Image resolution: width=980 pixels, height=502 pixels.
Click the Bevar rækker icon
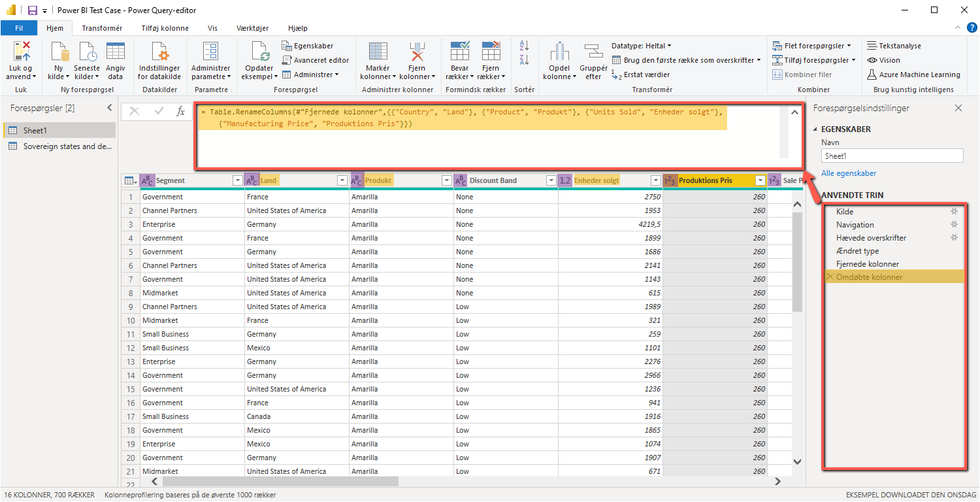point(460,52)
